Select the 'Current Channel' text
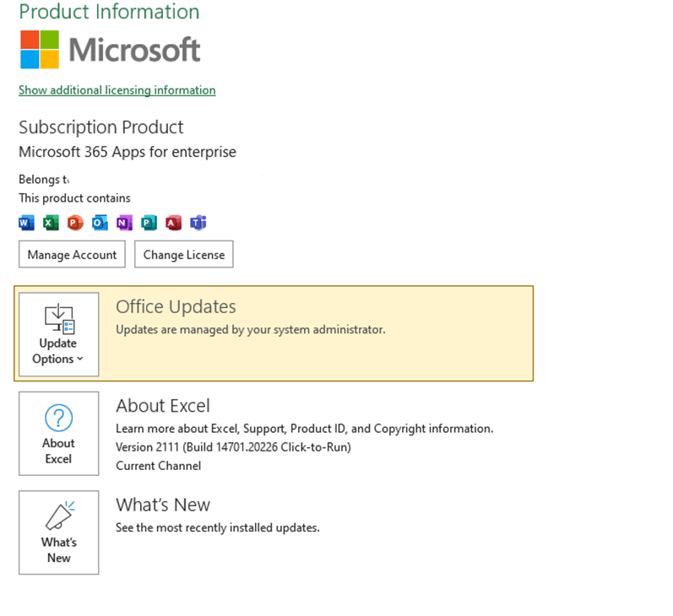 coord(159,466)
